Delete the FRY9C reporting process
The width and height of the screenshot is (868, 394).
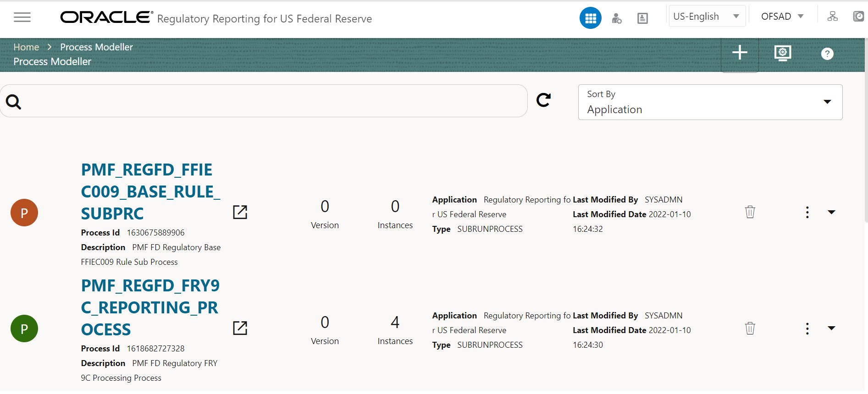coord(750,328)
